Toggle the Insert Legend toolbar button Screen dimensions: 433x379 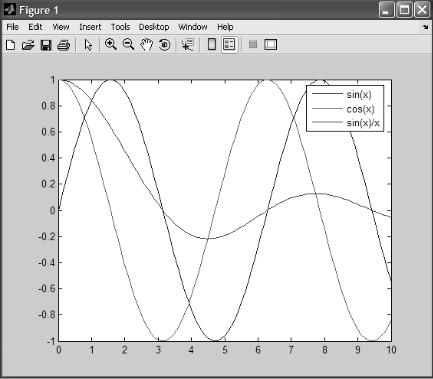pos(229,44)
